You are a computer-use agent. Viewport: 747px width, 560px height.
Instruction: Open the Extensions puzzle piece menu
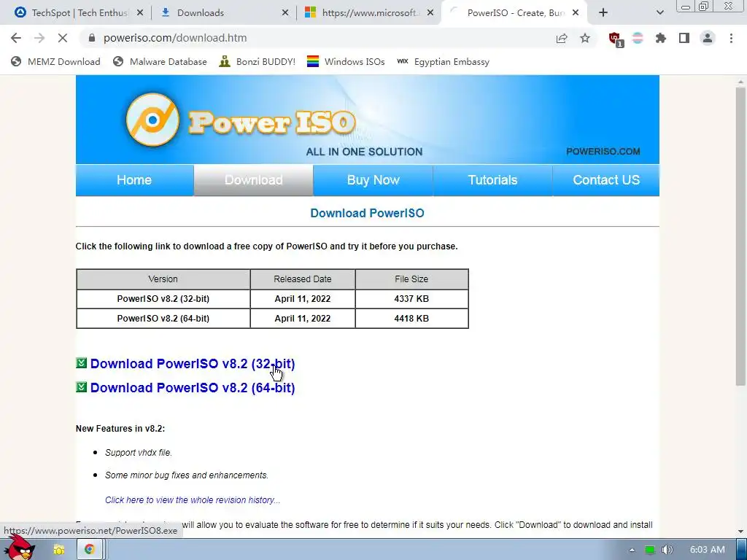[660, 38]
